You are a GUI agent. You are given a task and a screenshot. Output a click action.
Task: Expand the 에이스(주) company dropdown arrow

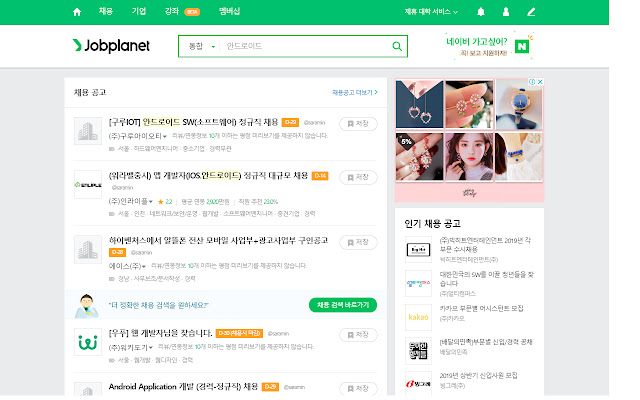click(144, 267)
